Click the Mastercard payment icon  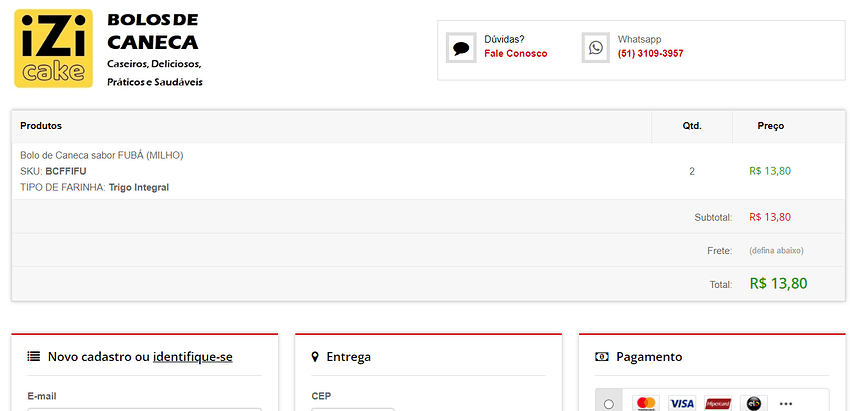(x=646, y=403)
